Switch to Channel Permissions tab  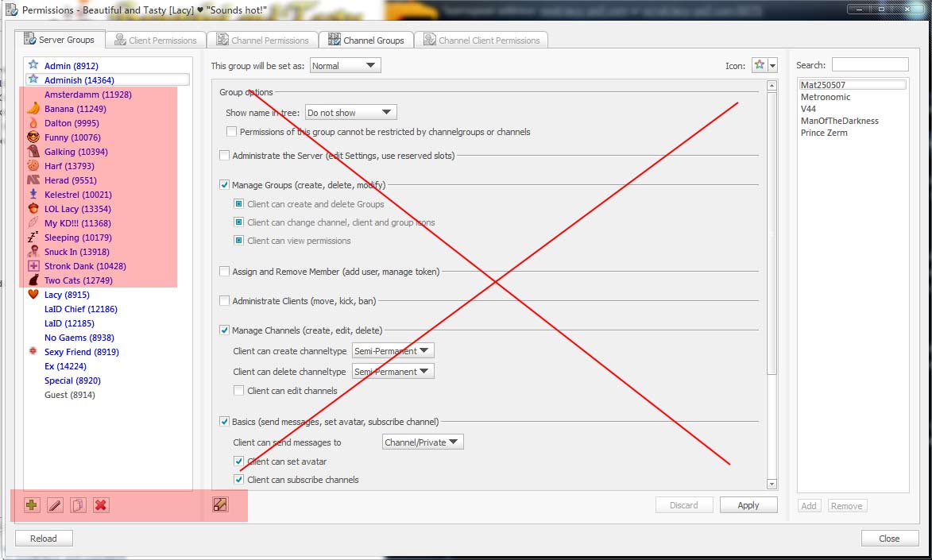(262, 41)
